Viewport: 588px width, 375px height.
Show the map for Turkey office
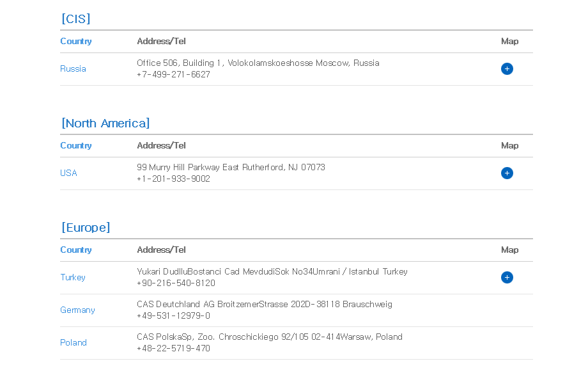[x=507, y=278]
